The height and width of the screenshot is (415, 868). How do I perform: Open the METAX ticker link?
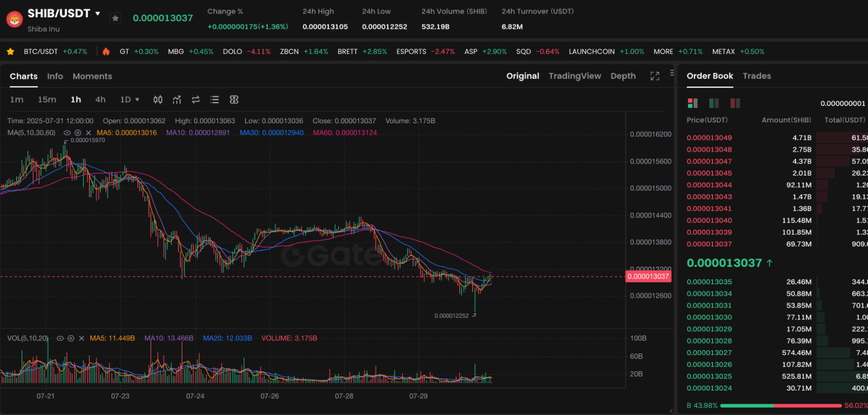(x=738, y=52)
